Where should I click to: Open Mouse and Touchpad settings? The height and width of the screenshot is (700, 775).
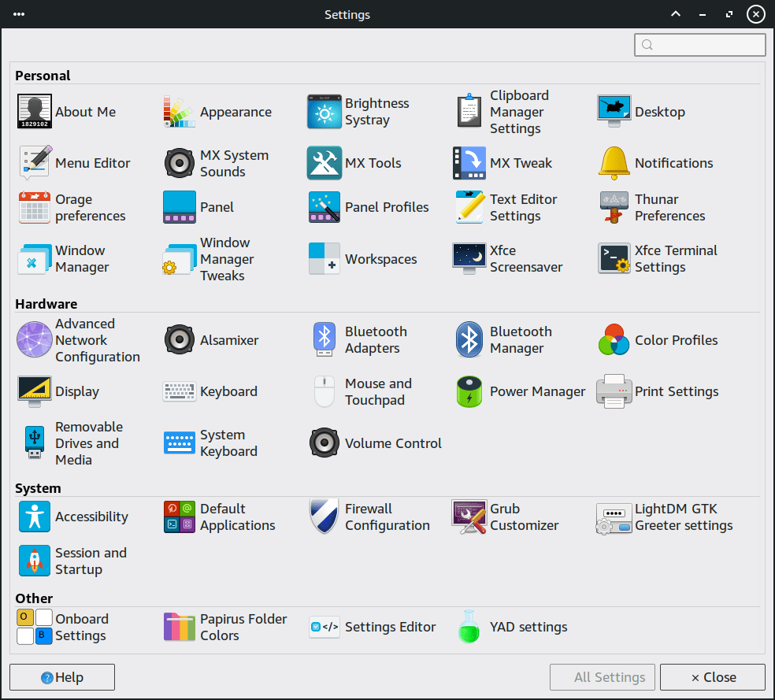[x=324, y=392]
